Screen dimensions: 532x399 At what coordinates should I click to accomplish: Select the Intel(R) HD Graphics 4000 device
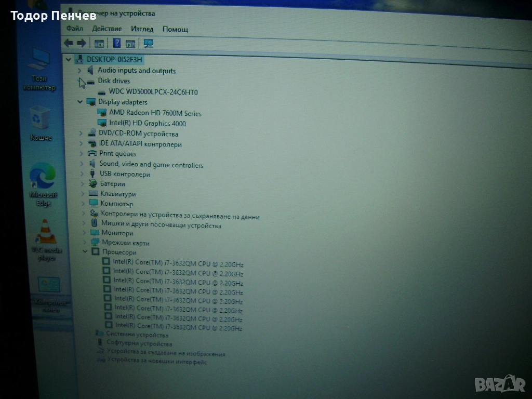(x=147, y=124)
